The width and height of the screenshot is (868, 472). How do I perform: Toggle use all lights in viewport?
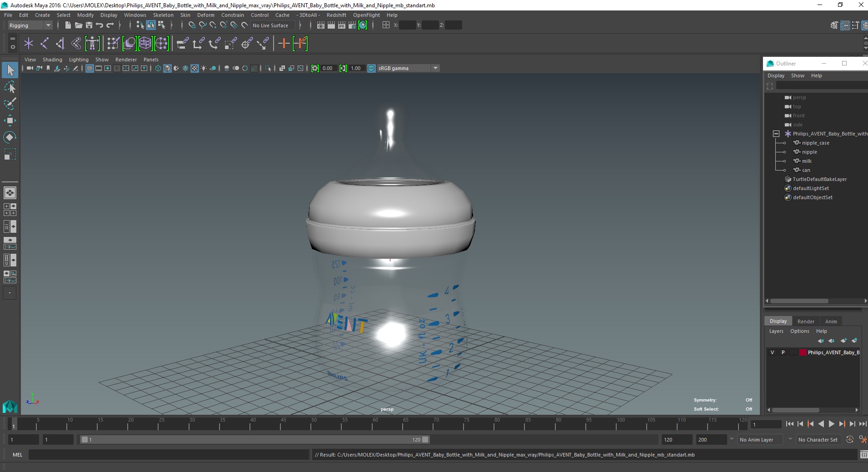[204, 68]
